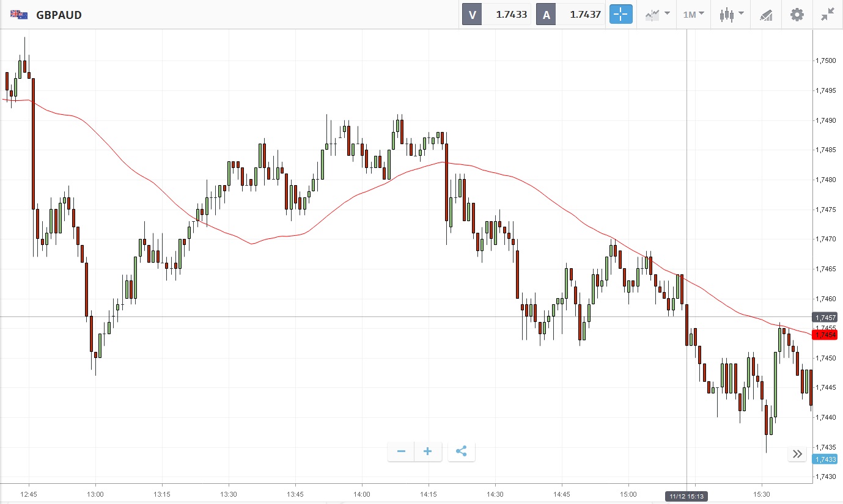Click the 14:00 label on time axis
Image resolution: width=843 pixels, height=504 pixels.
362,494
